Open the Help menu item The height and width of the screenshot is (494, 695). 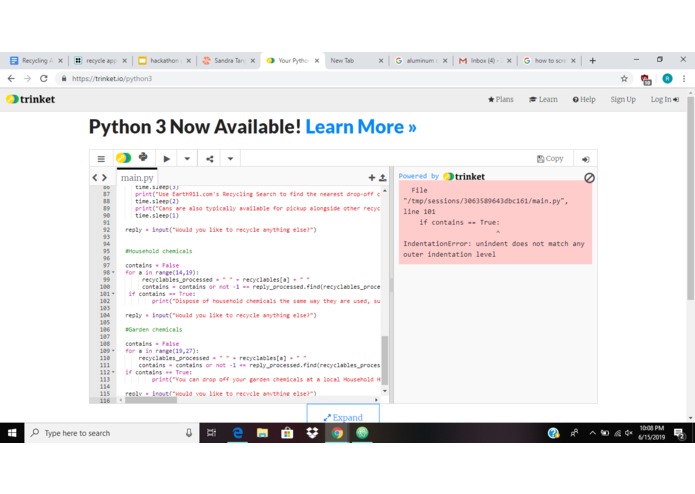point(584,99)
